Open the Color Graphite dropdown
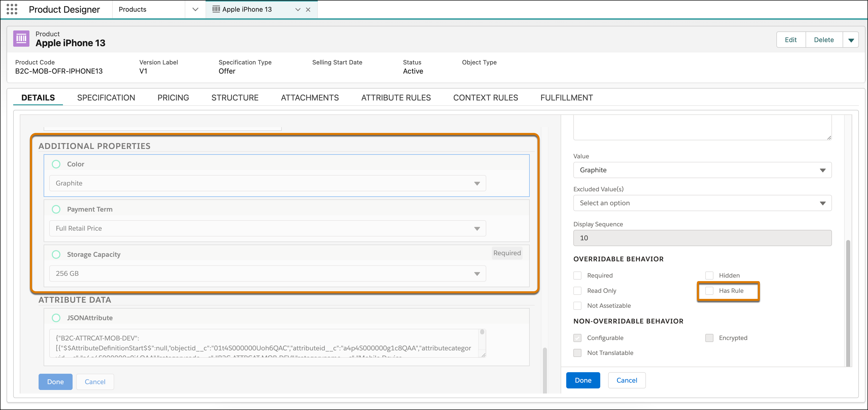This screenshot has height=410, width=868. [268, 183]
